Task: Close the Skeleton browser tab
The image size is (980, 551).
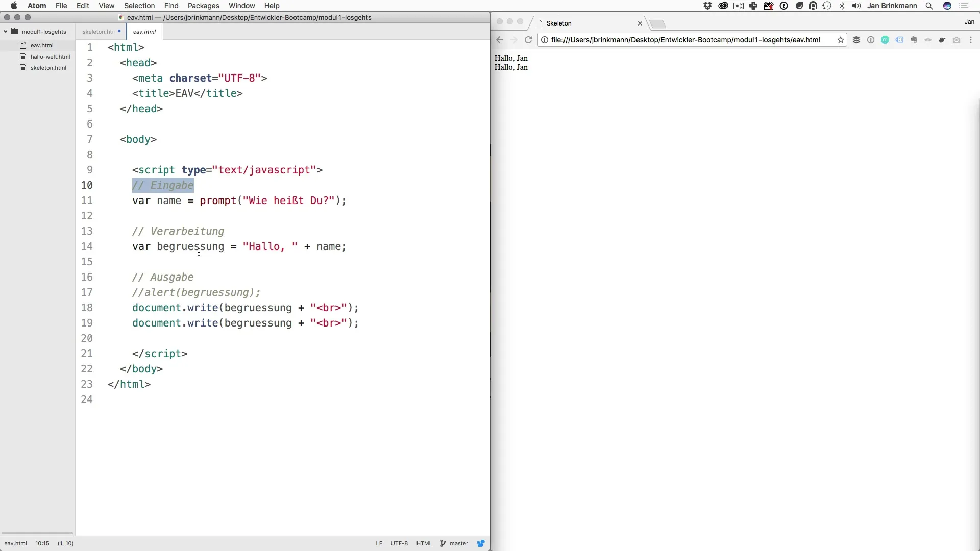Action: coord(640,23)
